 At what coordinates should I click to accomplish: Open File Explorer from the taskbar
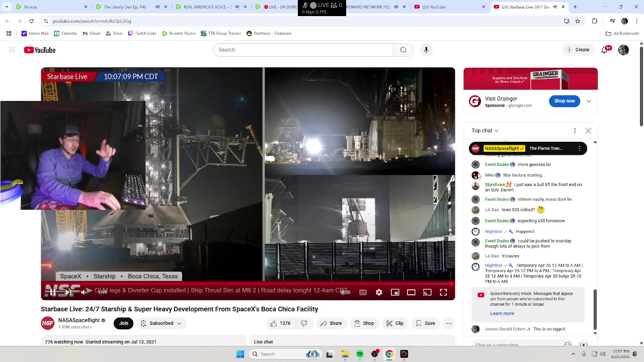tap(345, 354)
